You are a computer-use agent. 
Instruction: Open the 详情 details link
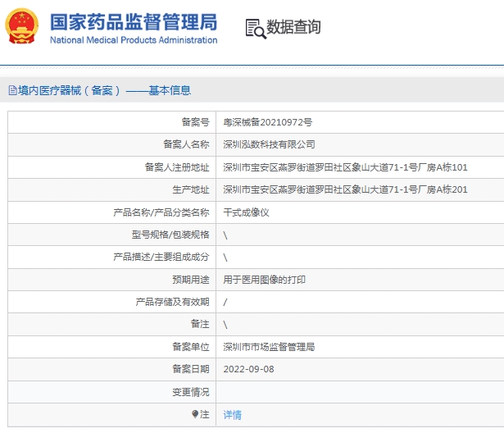pos(232,415)
